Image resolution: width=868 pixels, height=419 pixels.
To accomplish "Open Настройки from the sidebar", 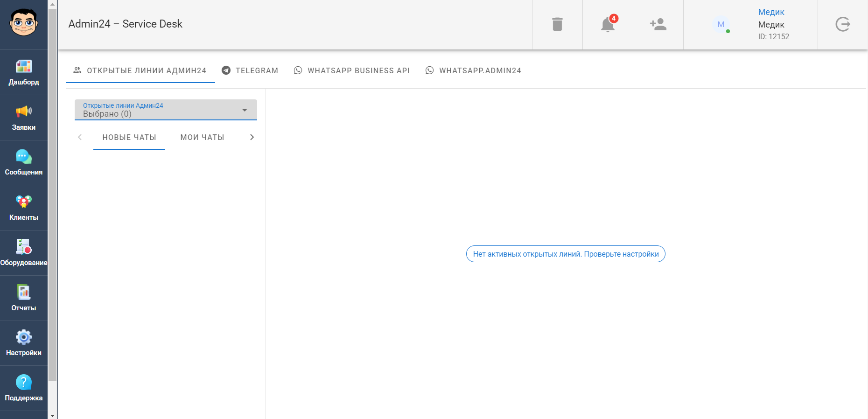I will [x=24, y=343].
